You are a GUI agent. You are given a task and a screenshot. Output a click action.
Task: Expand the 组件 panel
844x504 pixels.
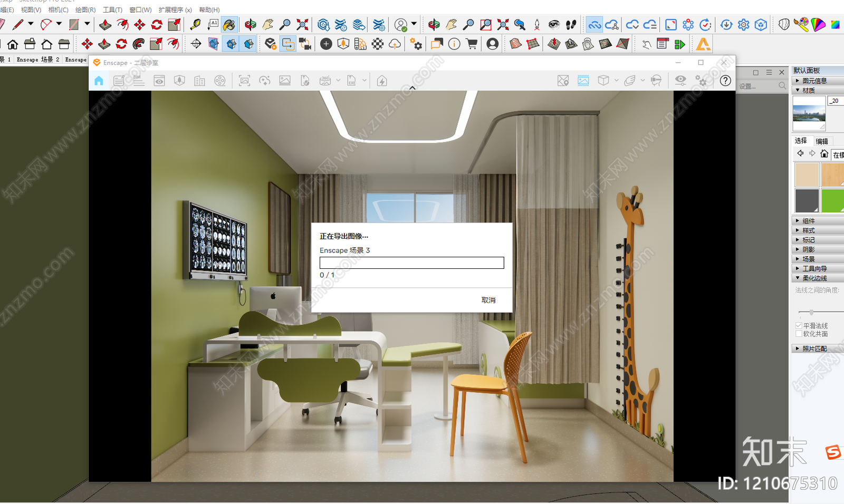[x=818, y=221]
